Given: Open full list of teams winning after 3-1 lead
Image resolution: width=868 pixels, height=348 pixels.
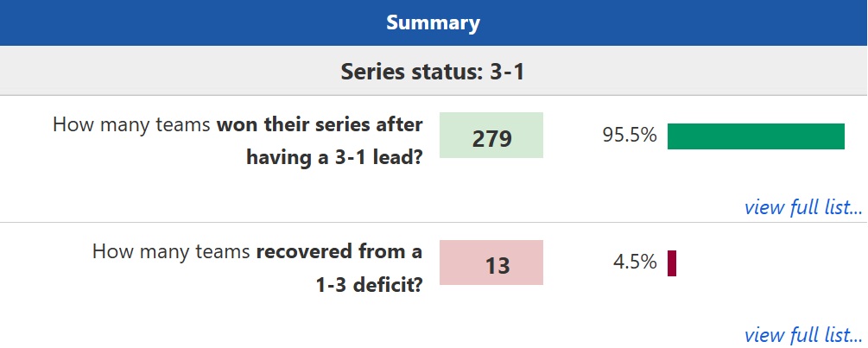Looking at the screenshot, I should coord(803,207).
